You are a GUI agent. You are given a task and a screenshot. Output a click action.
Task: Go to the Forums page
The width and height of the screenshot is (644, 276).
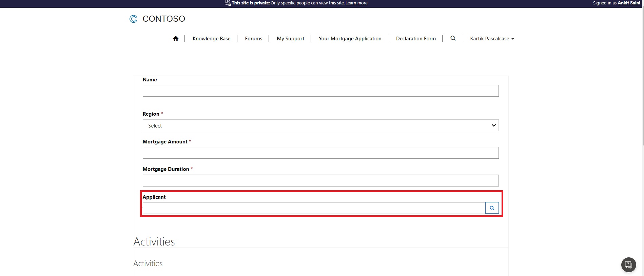point(253,39)
